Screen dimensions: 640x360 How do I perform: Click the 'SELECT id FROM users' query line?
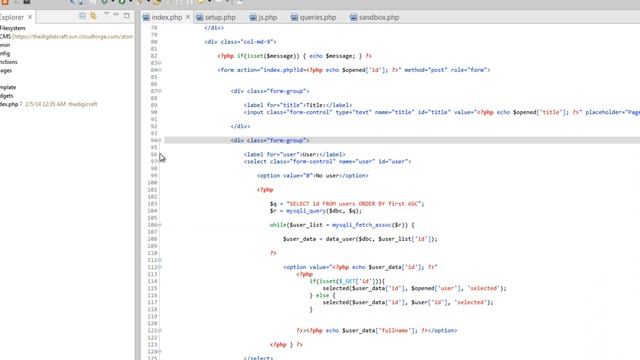click(347, 204)
